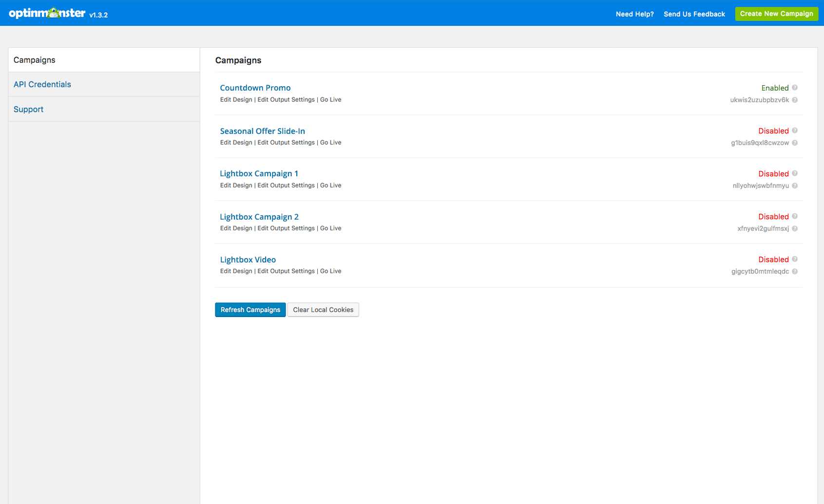Click help icon next to ukwis2uzubpbzv6k slug
The image size is (824, 504).
(795, 100)
